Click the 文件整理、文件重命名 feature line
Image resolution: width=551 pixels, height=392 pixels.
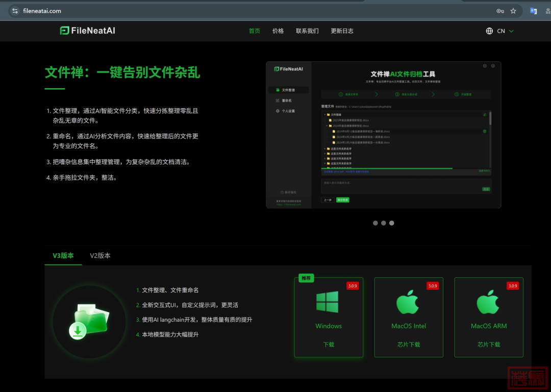[167, 290]
